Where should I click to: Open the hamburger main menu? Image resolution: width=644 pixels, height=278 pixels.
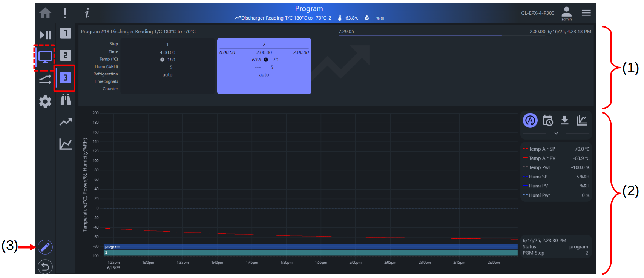coord(586,13)
